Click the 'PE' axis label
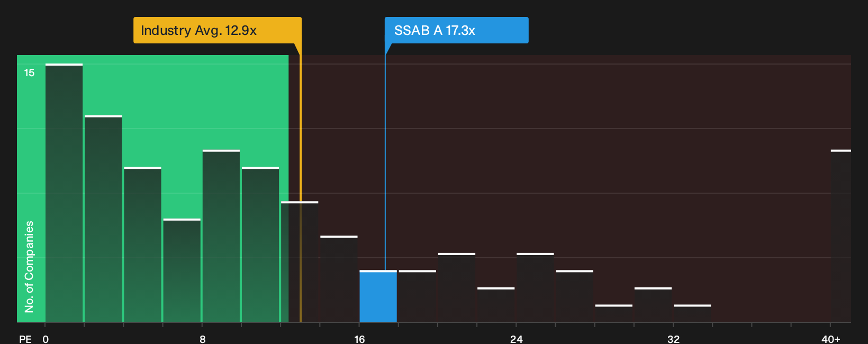The width and height of the screenshot is (868, 344). click(25, 339)
